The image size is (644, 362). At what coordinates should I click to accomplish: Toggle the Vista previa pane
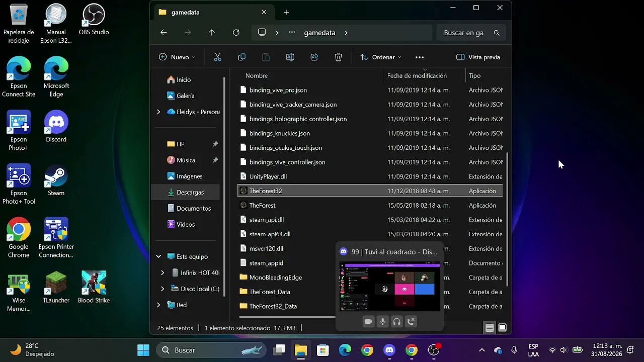pos(478,57)
